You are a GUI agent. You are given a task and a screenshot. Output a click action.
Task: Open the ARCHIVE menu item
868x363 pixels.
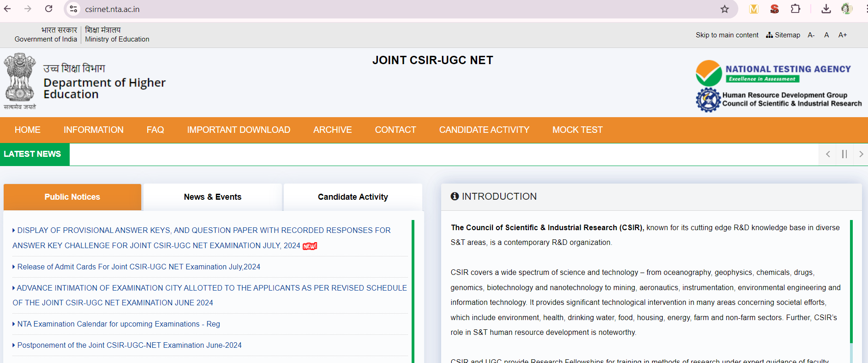[333, 130]
